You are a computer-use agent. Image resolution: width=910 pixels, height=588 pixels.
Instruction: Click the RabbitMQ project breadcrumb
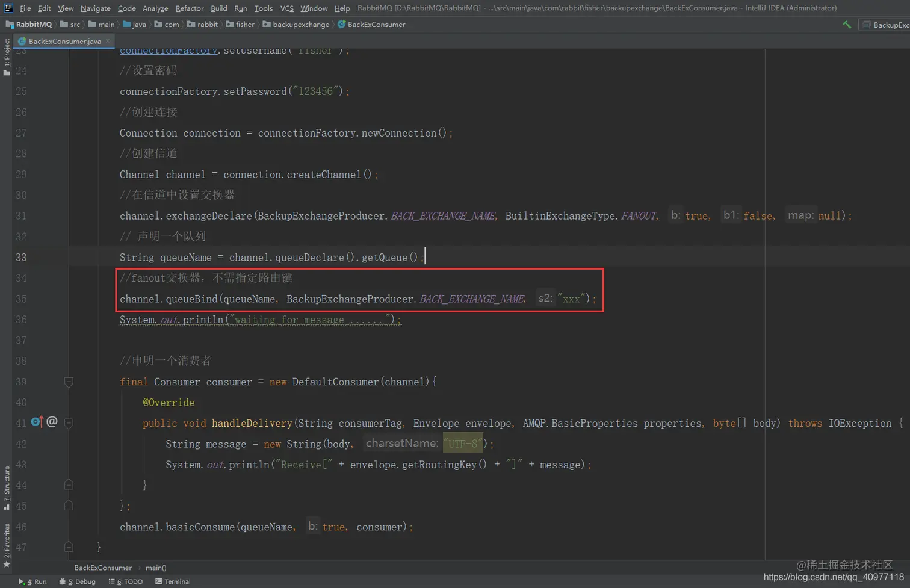point(29,25)
